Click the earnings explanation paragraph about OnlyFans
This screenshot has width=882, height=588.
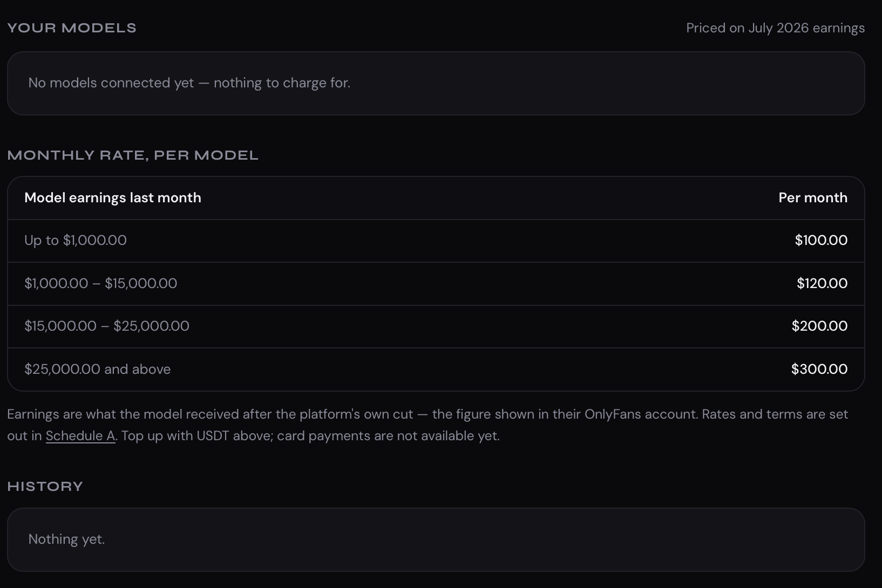[x=428, y=425]
